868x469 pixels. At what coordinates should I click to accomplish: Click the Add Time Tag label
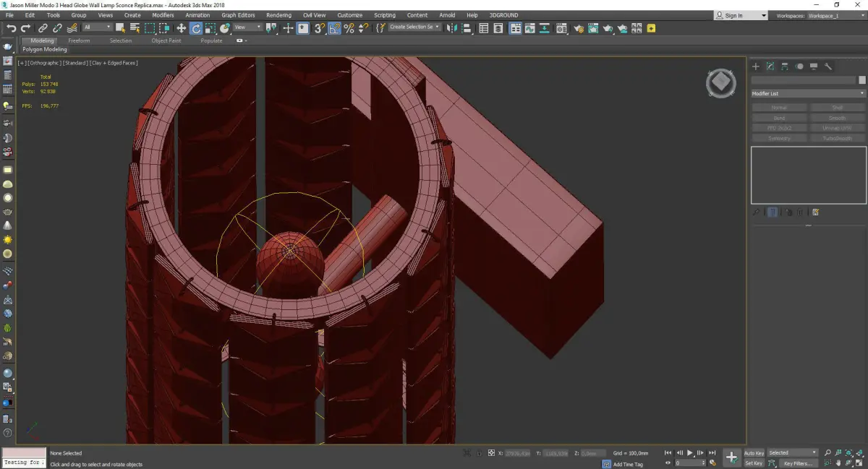(x=628, y=464)
